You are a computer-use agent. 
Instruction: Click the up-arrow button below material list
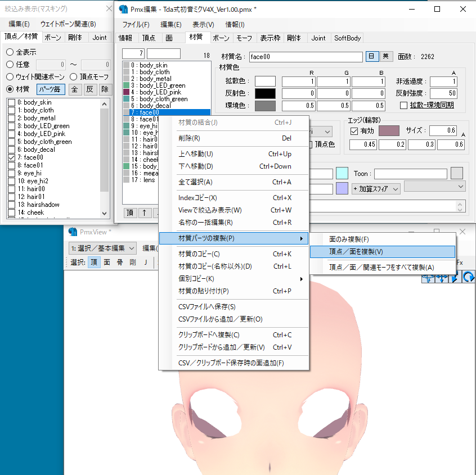point(145,213)
